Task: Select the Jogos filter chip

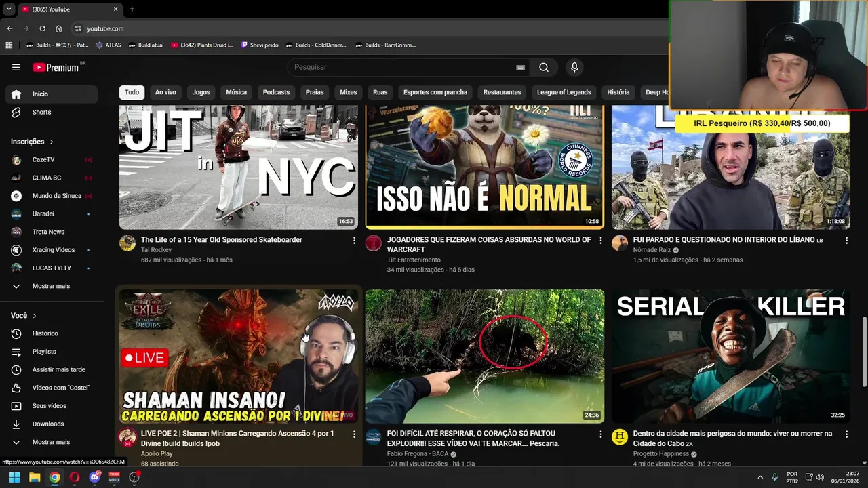Action: [201, 92]
